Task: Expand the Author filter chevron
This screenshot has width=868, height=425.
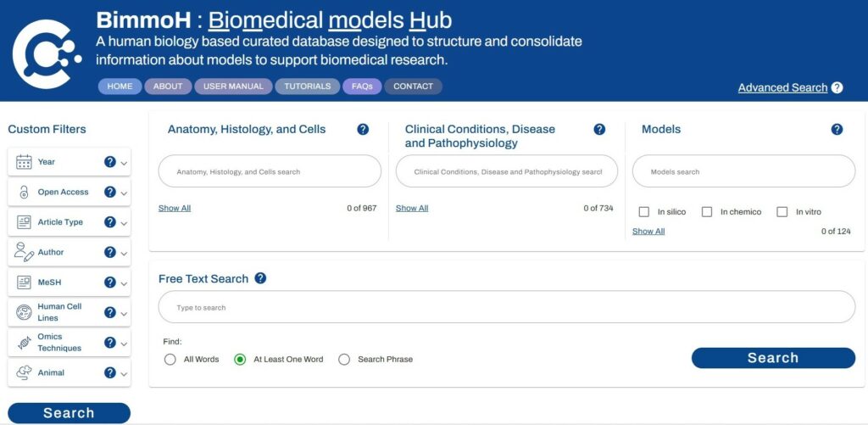Action: click(124, 253)
